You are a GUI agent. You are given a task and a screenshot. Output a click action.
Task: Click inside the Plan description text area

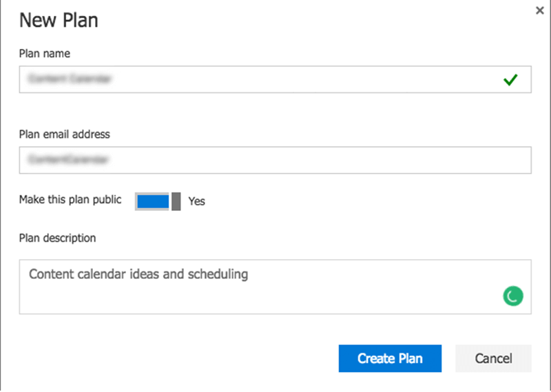pos(275,287)
